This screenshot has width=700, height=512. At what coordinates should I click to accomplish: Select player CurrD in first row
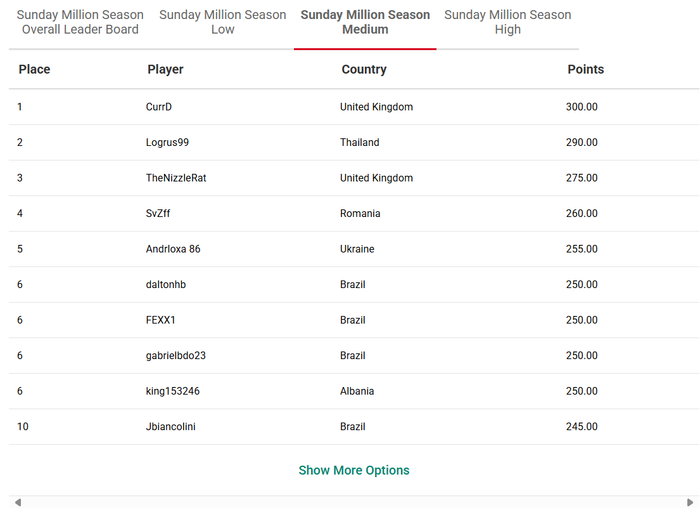click(158, 107)
